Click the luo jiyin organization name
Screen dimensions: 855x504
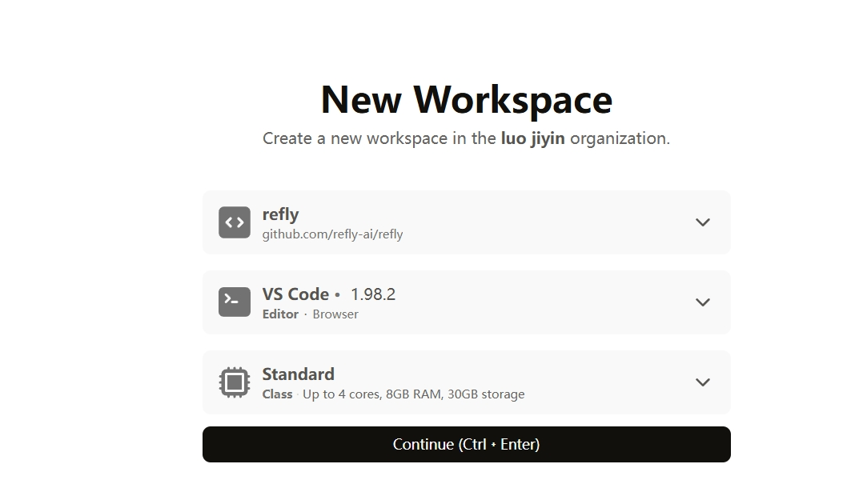[532, 138]
